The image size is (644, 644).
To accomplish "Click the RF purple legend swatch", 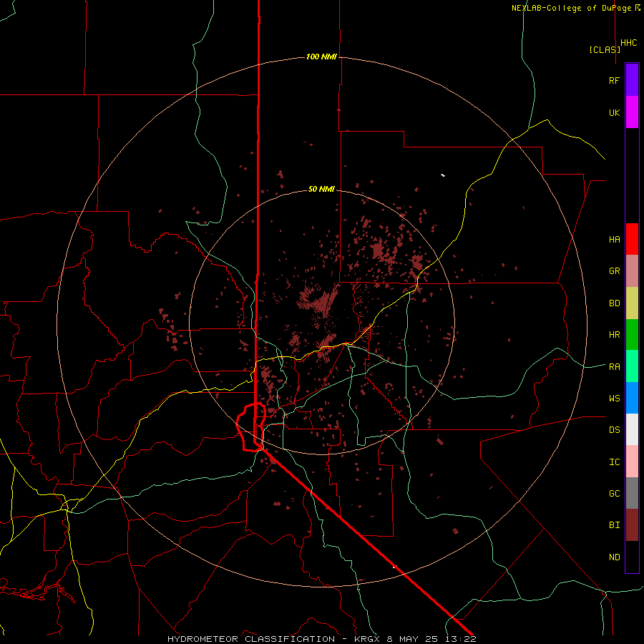I will pyautogui.click(x=632, y=80).
